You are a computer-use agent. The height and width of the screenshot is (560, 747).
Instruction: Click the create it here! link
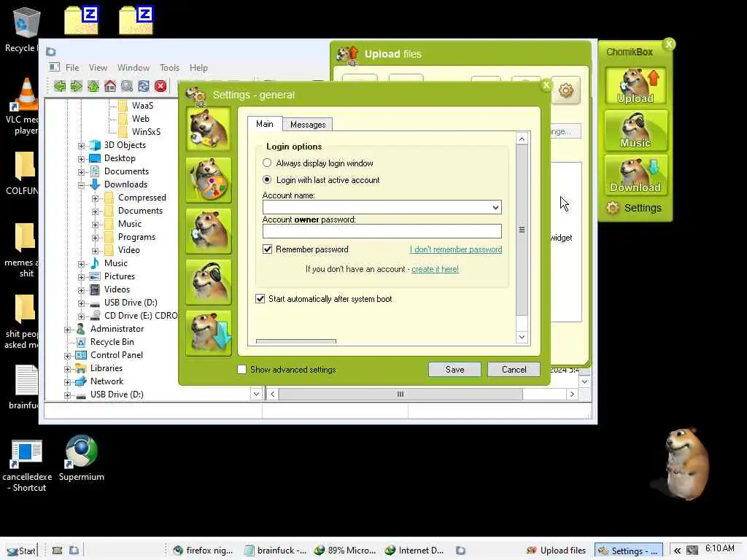[435, 269]
